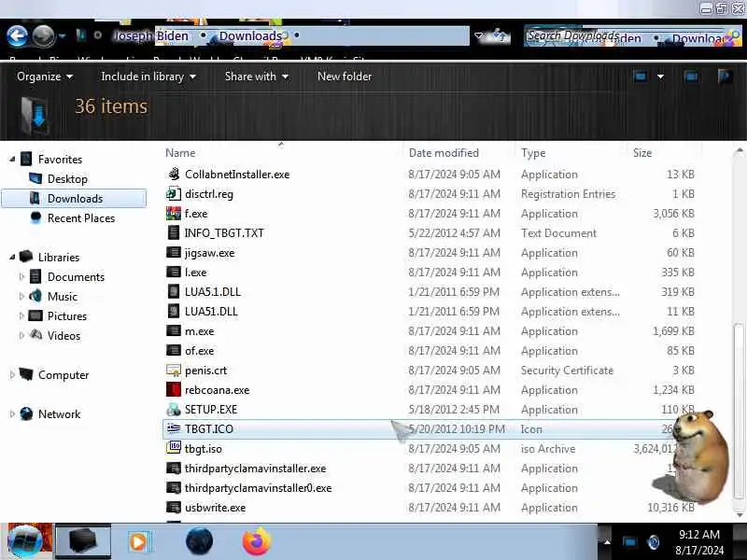Select Desktop in Favorites
The width and height of the screenshot is (747, 560).
tap(67, 179)
